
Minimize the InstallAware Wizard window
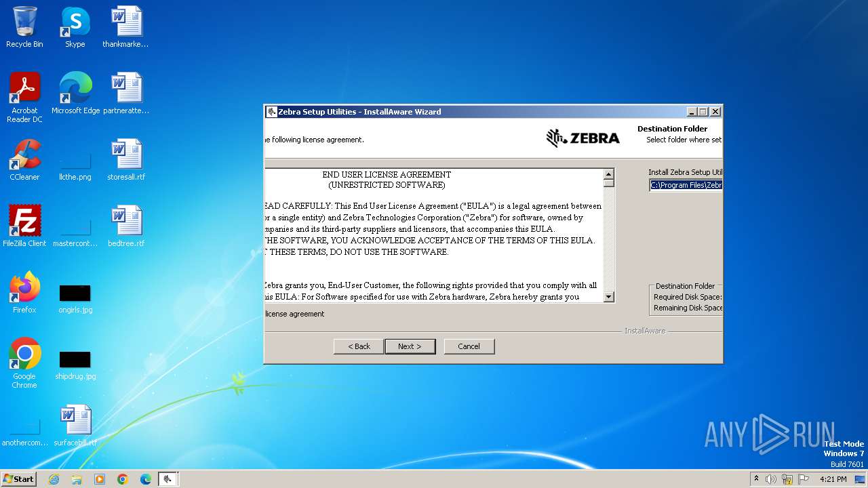[692, 112]
